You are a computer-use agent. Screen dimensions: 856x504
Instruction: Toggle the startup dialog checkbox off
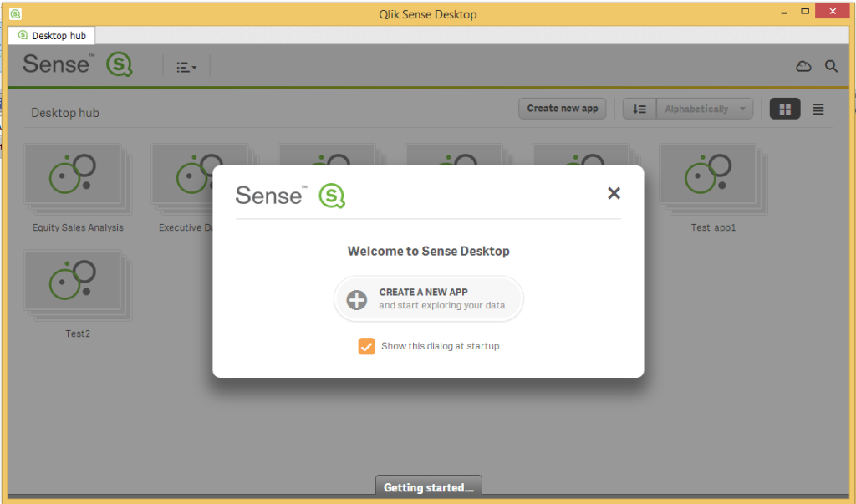[x=366, y=345]
